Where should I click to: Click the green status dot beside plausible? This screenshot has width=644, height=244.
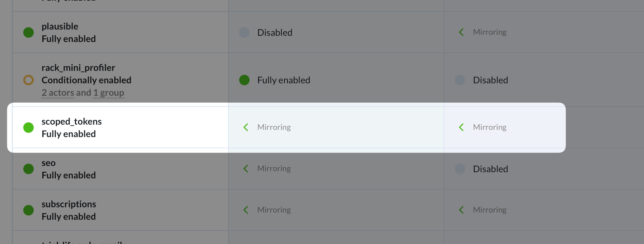point(28,32)
